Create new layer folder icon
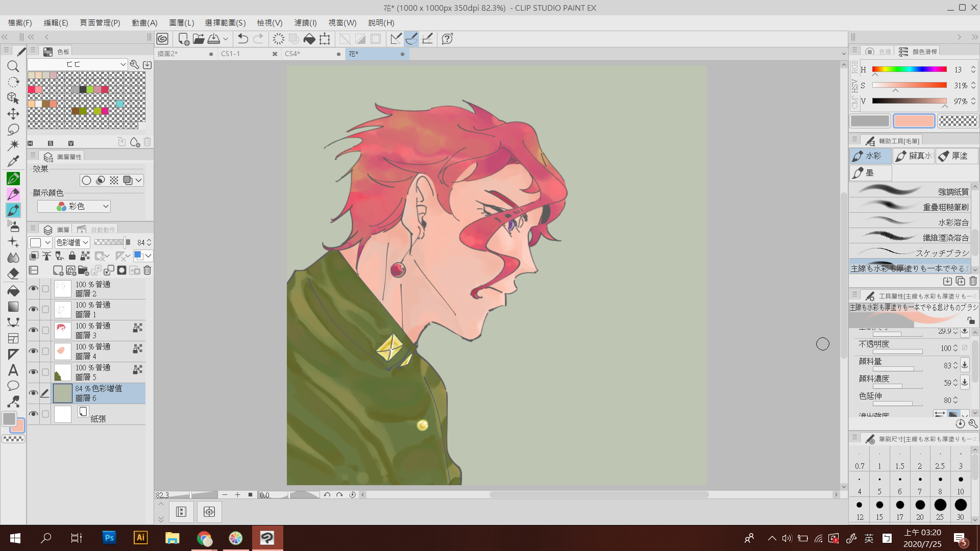980x551 pixels. (83, 270)
